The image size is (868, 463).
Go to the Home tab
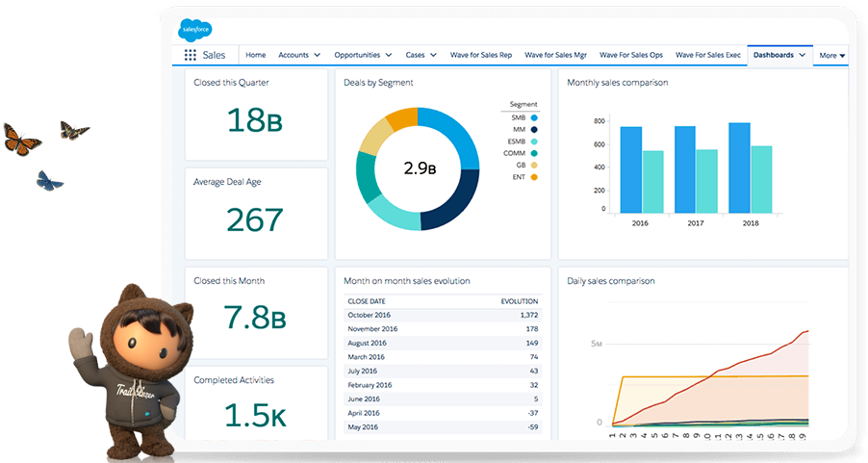255,55
